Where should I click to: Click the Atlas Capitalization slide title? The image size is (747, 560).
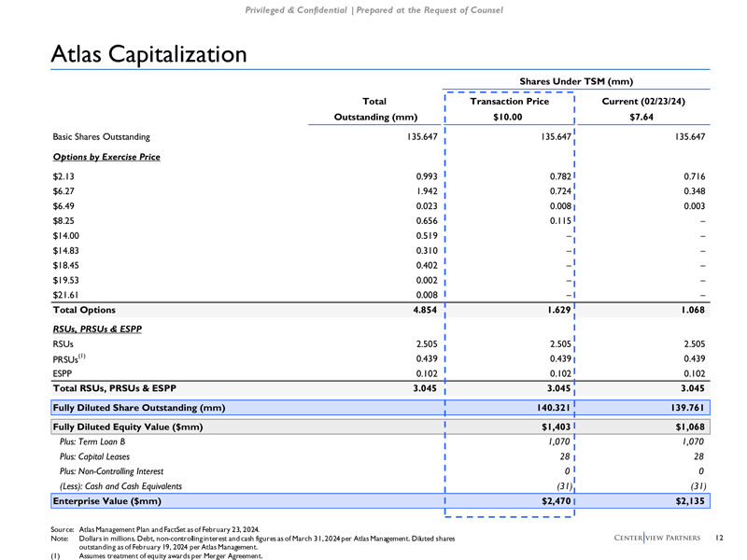(x=148, y=54)
